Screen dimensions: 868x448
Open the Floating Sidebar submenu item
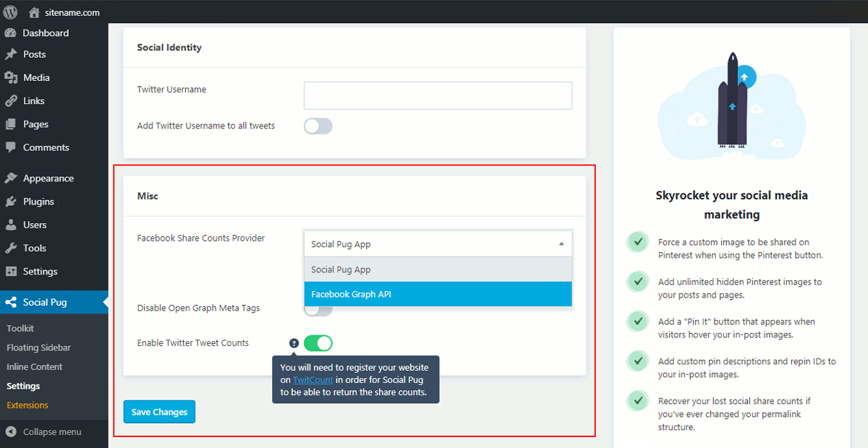click(x=38, y=348)
